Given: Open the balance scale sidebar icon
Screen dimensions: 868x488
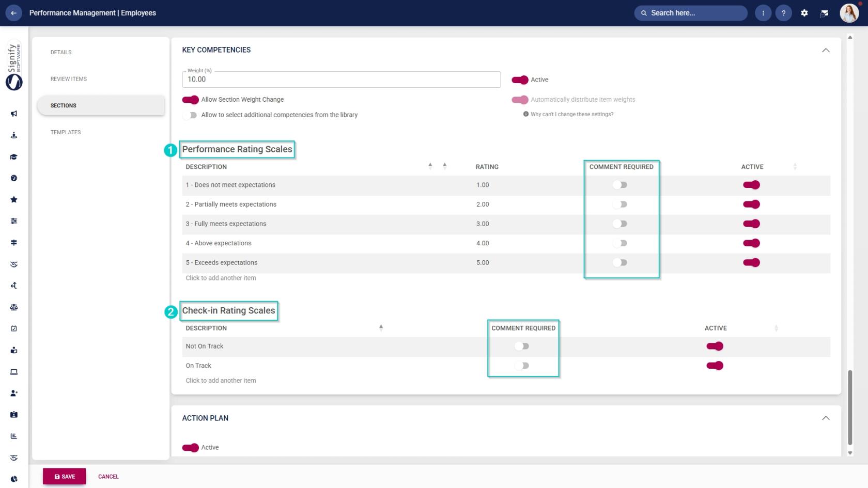Looking at the screenshot, I should pos(14,307).
